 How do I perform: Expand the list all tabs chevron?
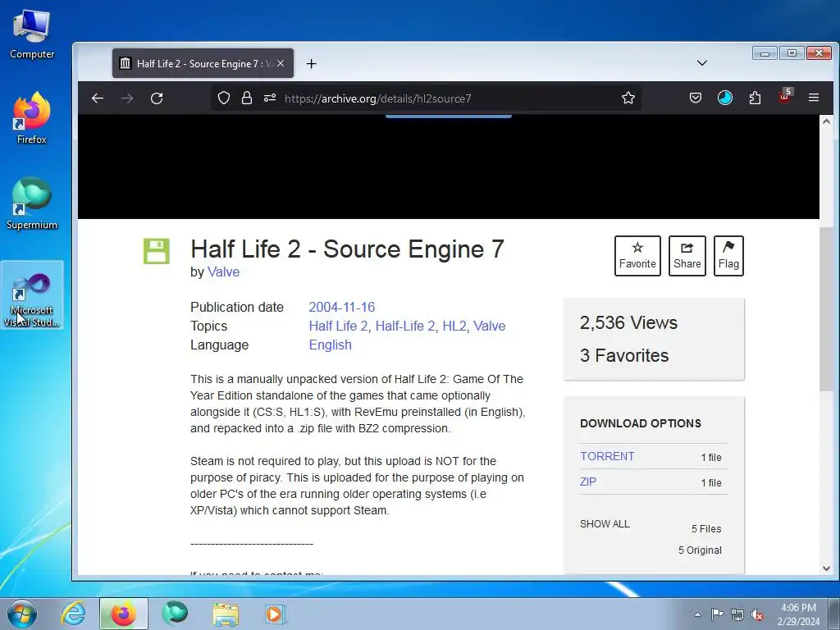[702, 63]
